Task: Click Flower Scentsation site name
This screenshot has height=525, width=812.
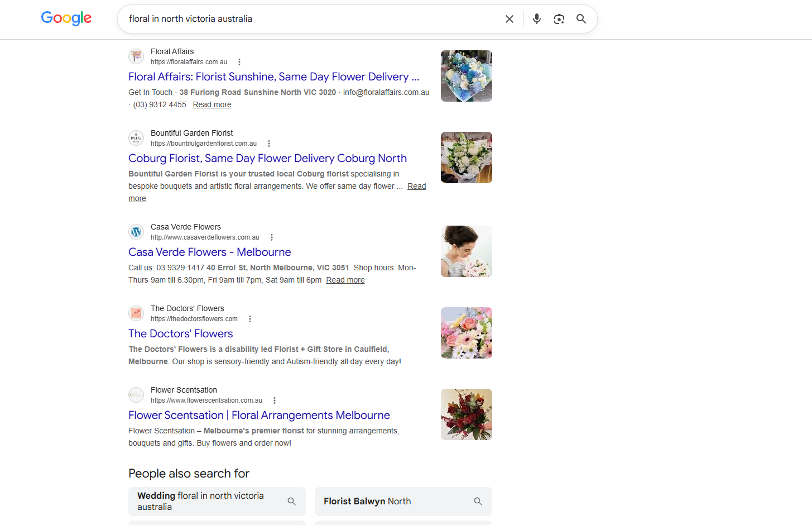Action: click(x=184, y=390)
